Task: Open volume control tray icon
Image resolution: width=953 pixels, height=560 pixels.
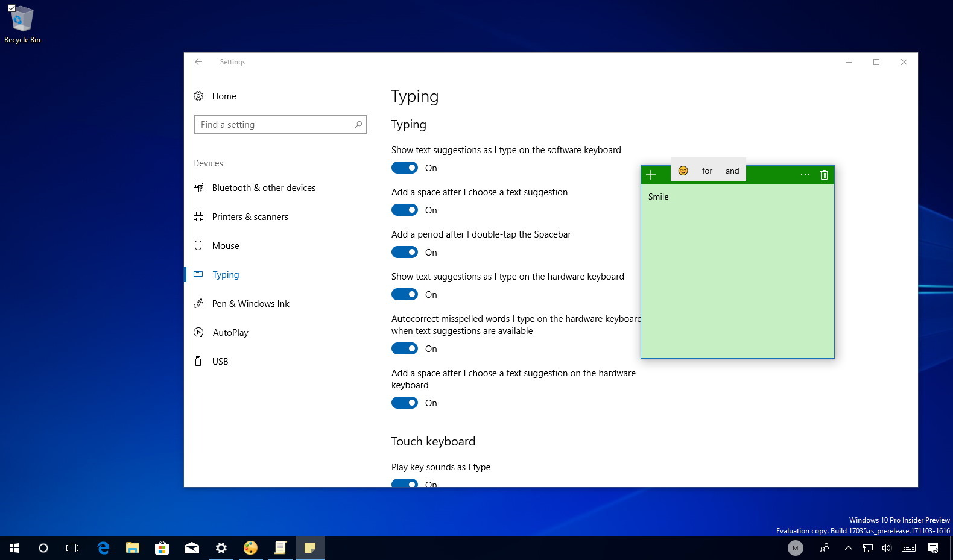Action: [887, 548]
